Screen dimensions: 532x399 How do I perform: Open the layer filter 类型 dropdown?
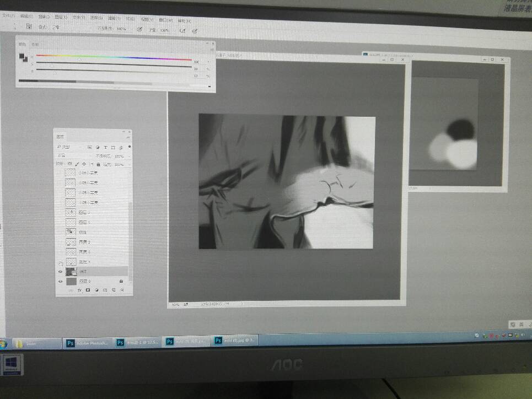[69, 147]
